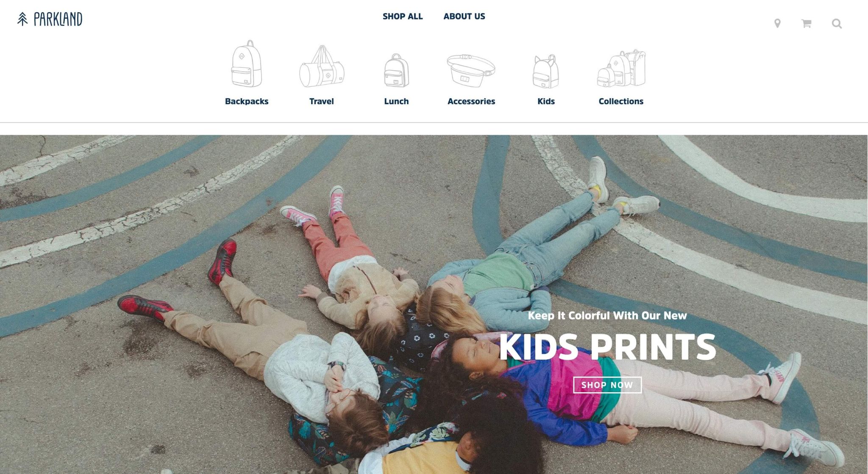Visit the Accessories category link
The image size is (868, 474).
click(x=471, y=101)
